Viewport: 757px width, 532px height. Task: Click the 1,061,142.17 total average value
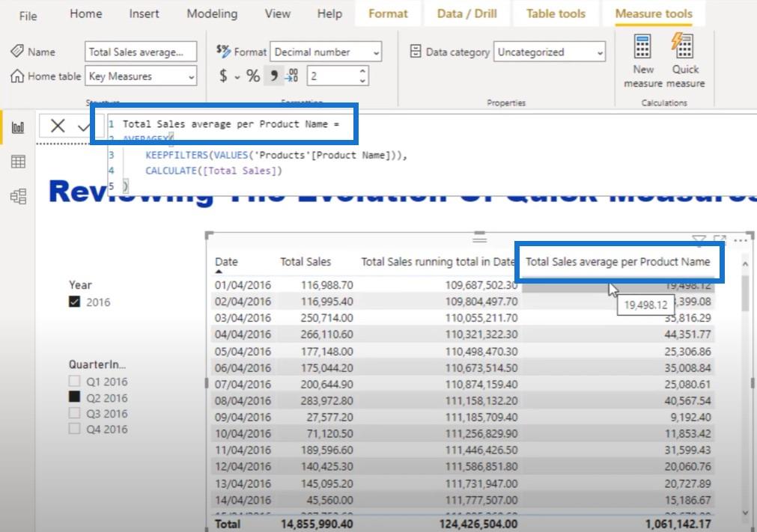click(x=678, y=524)
